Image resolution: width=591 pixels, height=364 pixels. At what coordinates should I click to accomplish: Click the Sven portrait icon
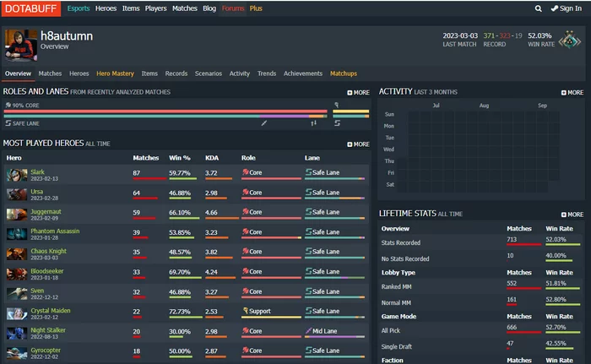coord(17,294)
